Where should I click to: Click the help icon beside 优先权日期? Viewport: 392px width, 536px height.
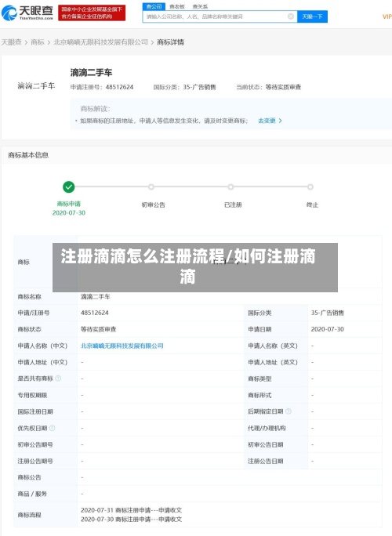tap(52, 428)
